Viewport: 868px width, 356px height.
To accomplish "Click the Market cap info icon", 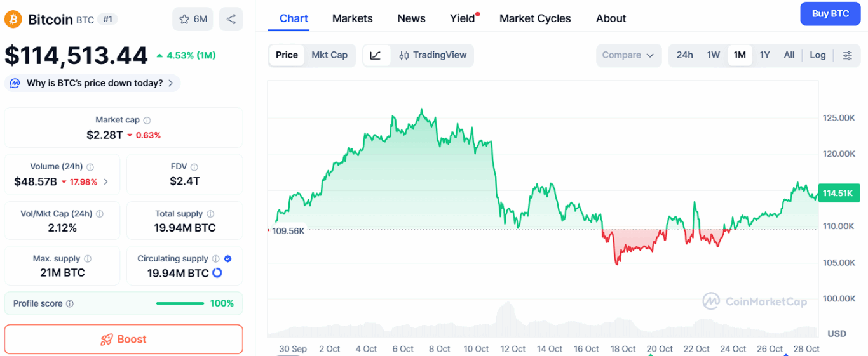I will coord(147,120).
